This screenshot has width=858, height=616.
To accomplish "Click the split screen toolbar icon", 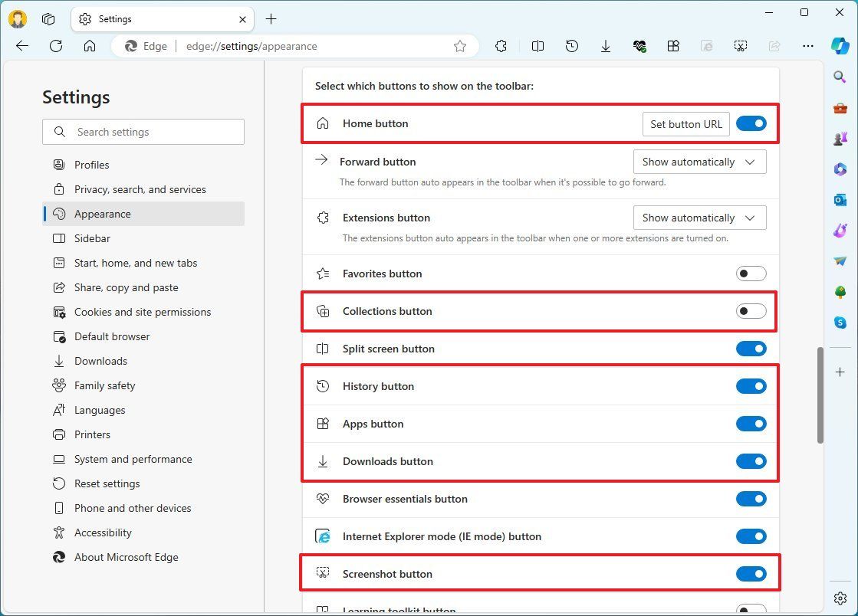I will pos(537,46).
